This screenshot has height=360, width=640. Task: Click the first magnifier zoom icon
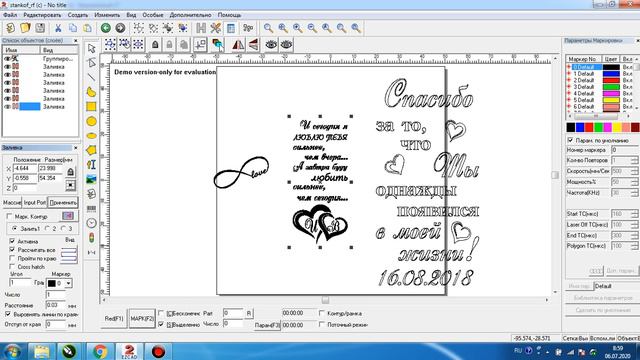pyautogui.click(x=268, y=28)
